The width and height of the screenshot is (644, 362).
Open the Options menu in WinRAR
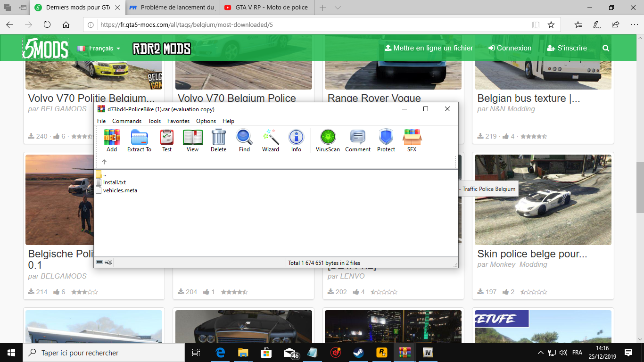[206, 121]
